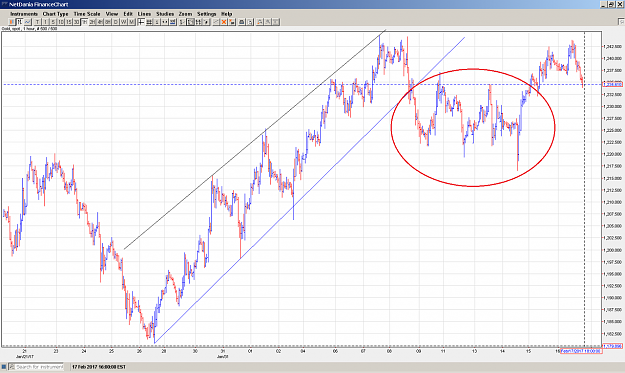Open the View menu
Screen dimensions: 625x373
pos(112,14)
